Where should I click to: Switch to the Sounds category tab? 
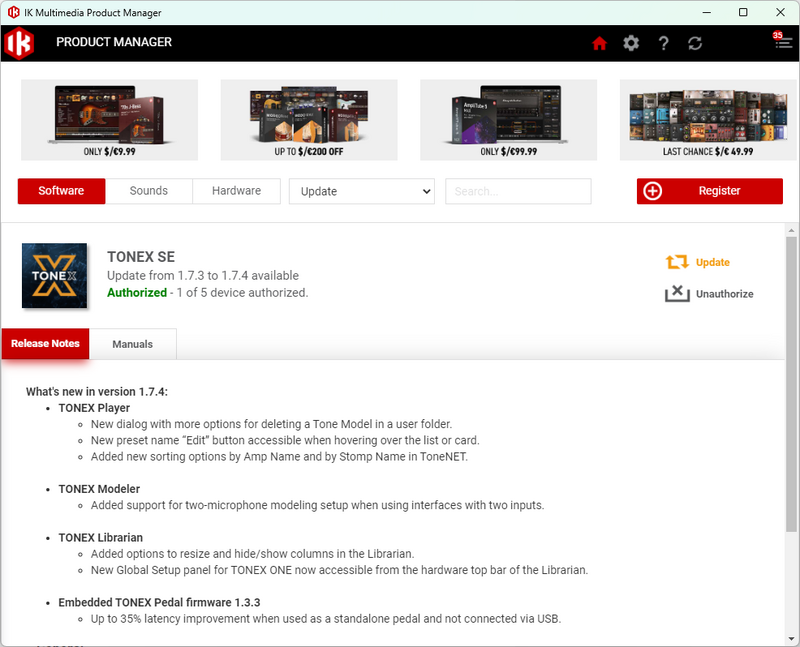tap(148, 191)
